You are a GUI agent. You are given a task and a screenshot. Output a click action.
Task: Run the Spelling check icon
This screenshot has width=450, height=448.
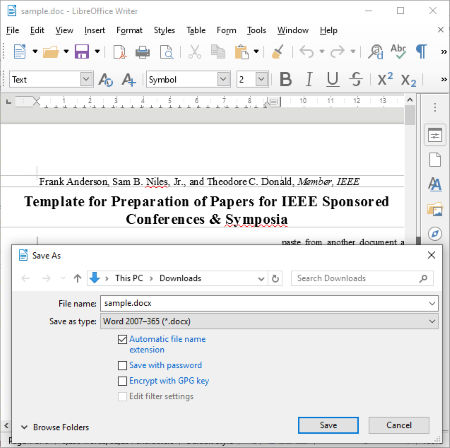coord(398,52)
